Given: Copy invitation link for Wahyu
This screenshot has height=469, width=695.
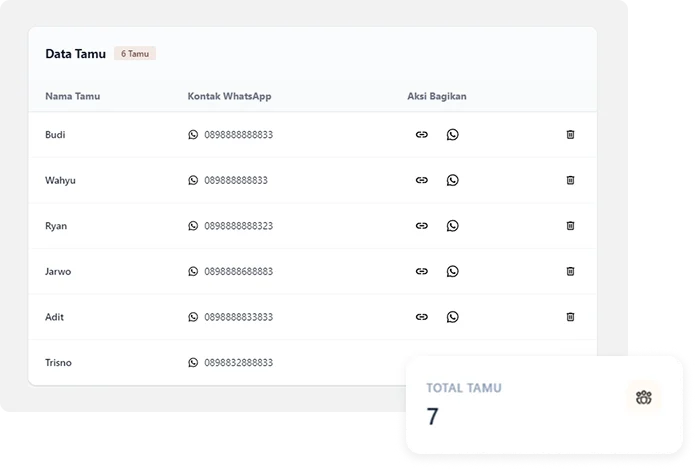Looking at the screenshot, I should pyautogui.click(x=421, y=180).
